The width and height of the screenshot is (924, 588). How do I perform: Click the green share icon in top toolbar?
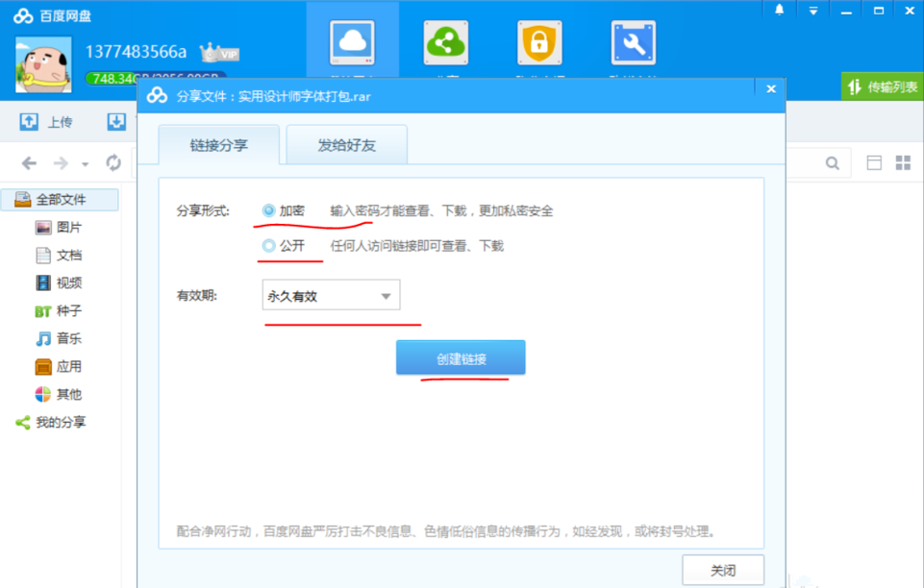[445, 42]
